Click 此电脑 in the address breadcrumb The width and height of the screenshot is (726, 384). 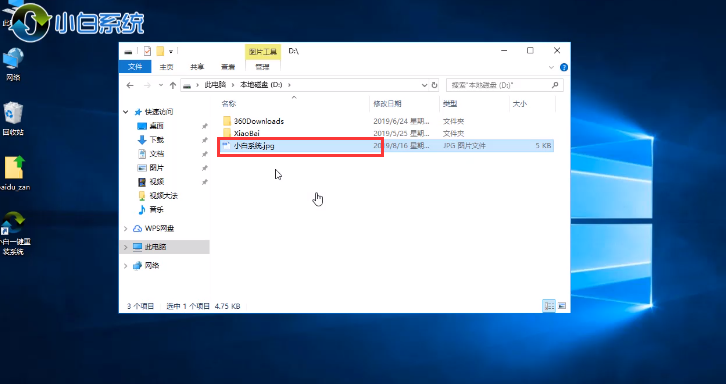(x=215, y=85)
